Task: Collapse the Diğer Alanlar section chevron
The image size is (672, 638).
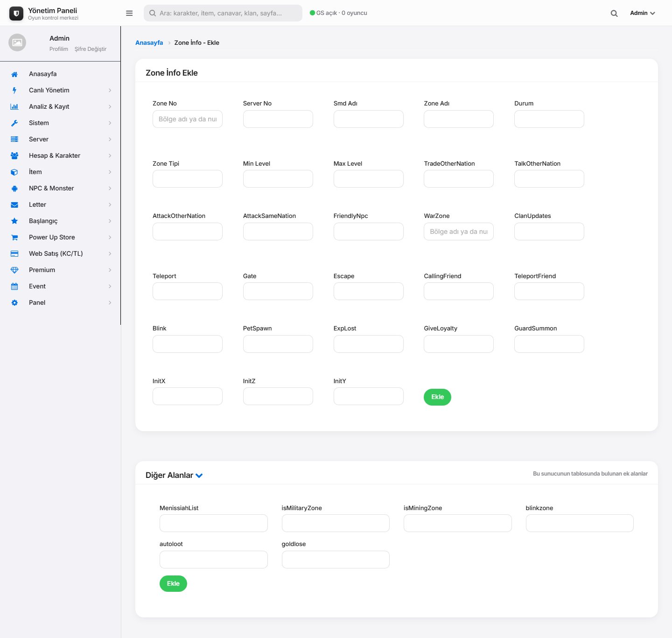Action: click(x=199, y=476)
